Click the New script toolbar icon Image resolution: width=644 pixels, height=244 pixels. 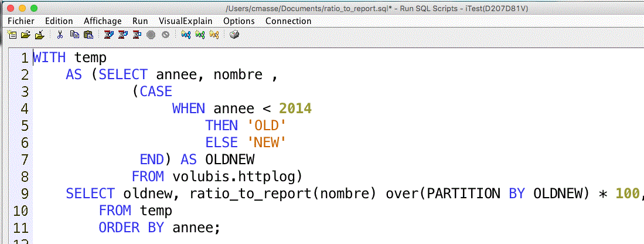pyautogui.click(x=12, y=35)
